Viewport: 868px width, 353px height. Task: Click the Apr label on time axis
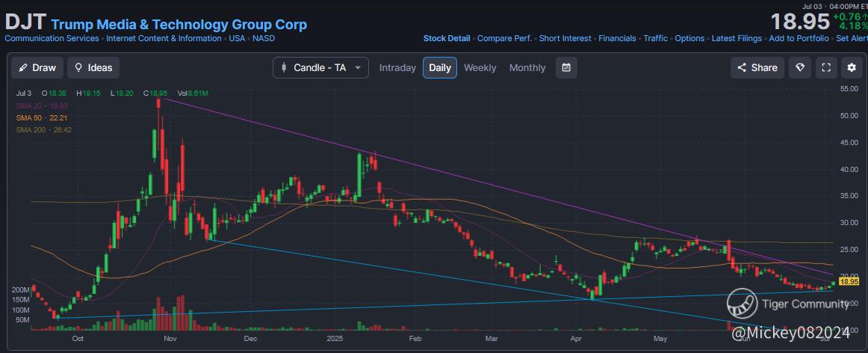(576, 338)
